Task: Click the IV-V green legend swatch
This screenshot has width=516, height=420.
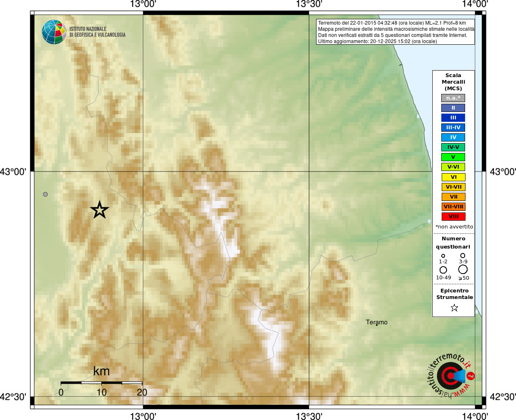Action: (453, 147)
